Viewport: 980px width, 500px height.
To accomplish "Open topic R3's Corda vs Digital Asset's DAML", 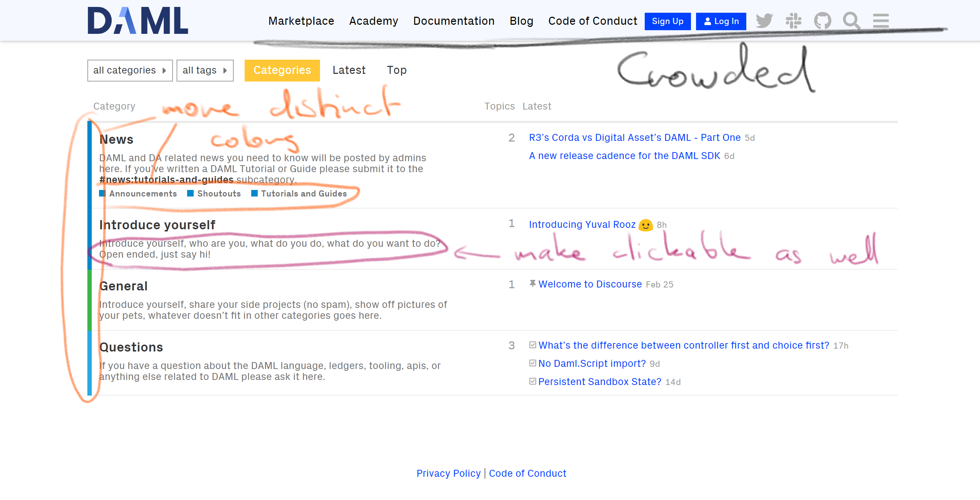I will point(635,137).
